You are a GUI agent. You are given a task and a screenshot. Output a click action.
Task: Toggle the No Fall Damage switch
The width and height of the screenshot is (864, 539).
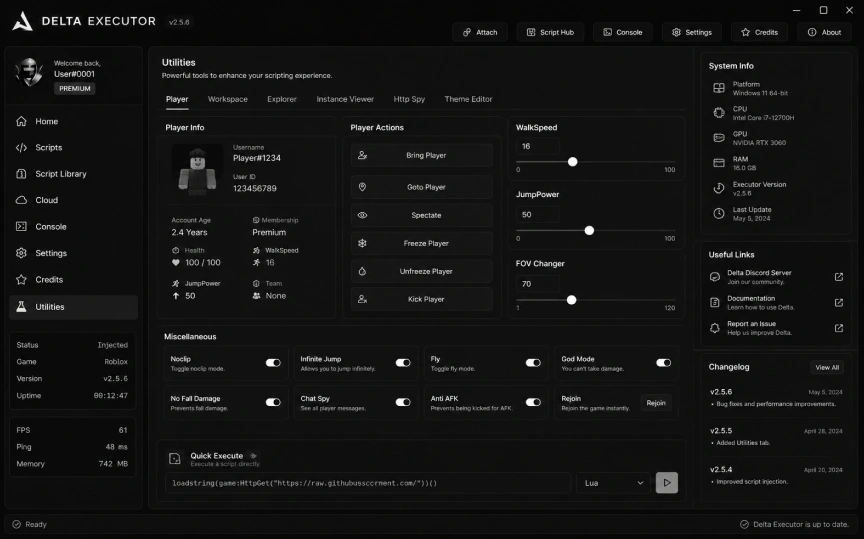(x=273, y=402)
